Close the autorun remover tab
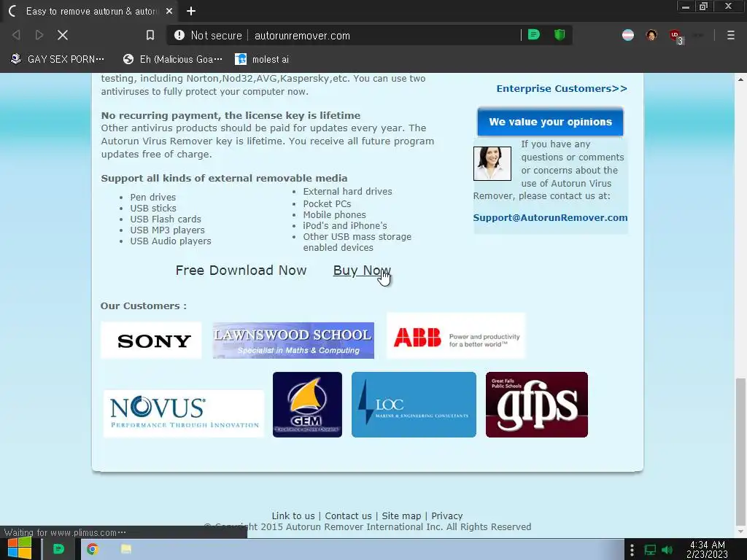Image resolution: width=747 pixels, height=560 pixels. tap(169, 11)
